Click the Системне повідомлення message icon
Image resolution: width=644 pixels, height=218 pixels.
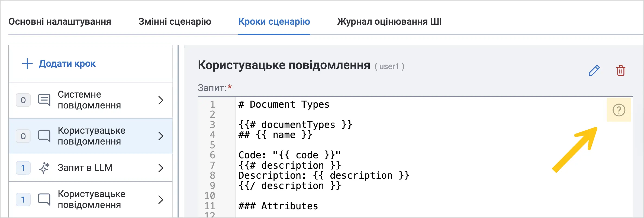click(44, 100)
